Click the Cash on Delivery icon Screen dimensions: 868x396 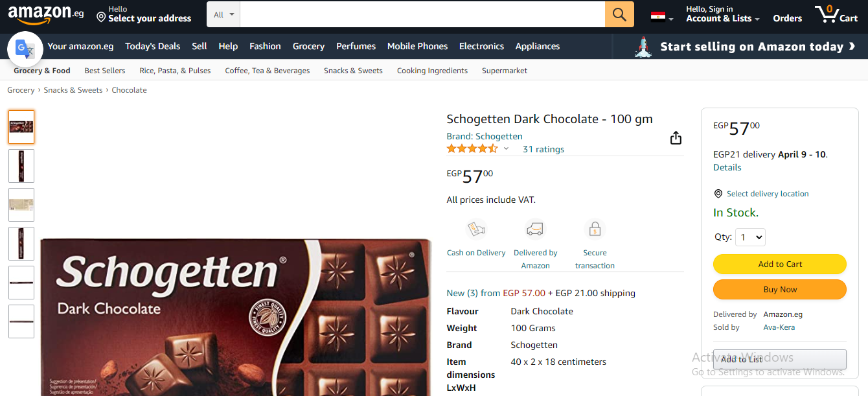pos(476,229)
